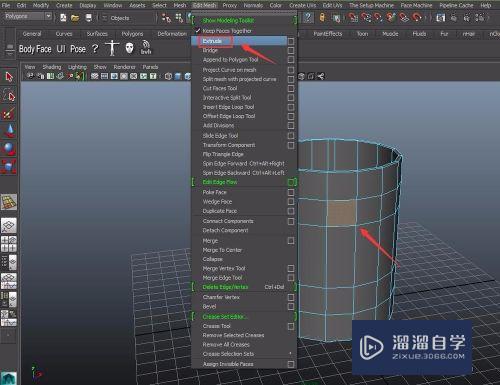Switch to single perspective view layout

(x=9, y=226)
